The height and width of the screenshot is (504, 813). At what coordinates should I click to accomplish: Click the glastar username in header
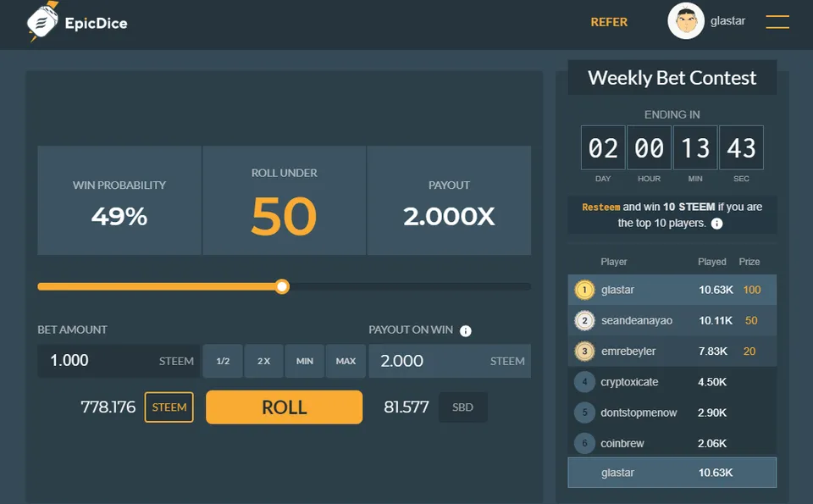pos(727,20)
